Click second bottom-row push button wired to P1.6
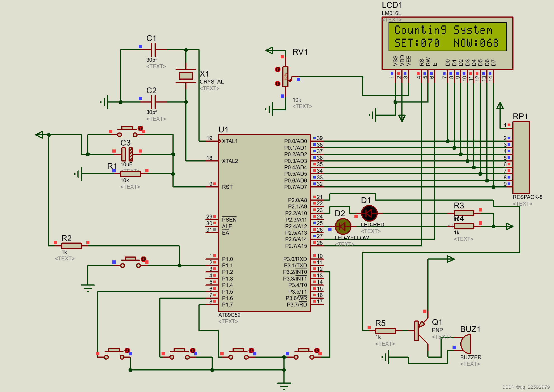 click(179, 354)
